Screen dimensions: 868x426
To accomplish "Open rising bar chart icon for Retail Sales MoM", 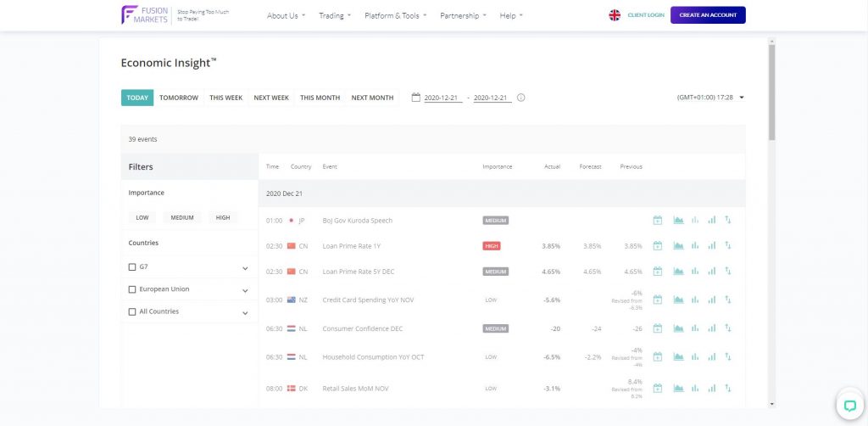I will (x=711, y=388).
